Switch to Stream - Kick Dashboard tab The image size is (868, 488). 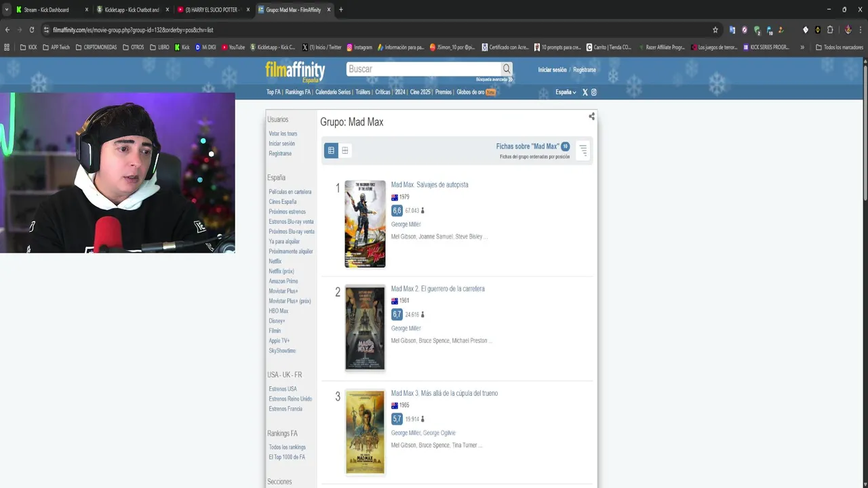tap(46, 9)
